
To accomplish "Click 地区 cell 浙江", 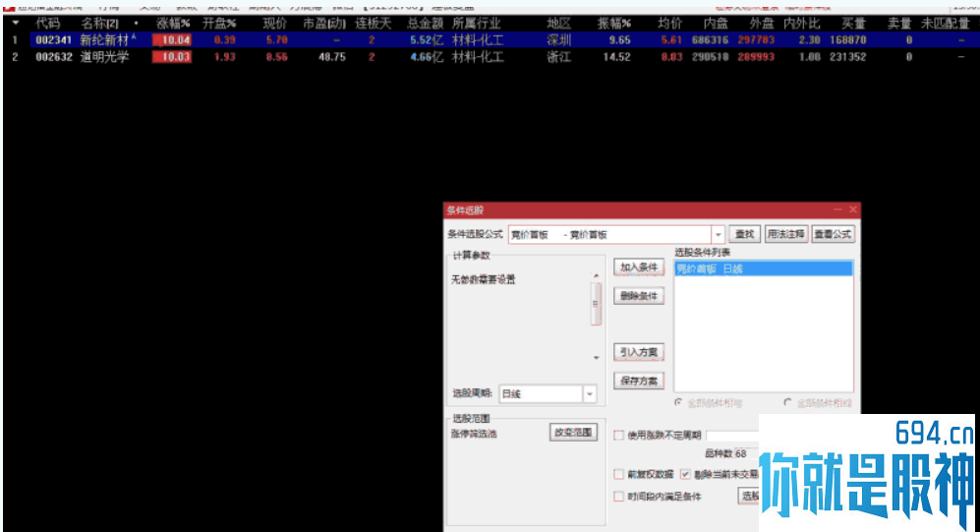I will (x=558, y=57).
